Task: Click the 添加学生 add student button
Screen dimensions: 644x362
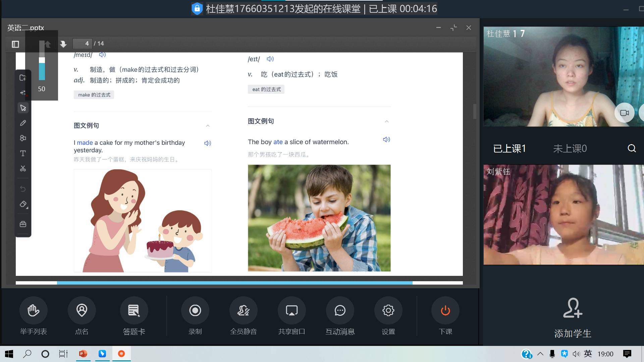Action: point(573,318)
